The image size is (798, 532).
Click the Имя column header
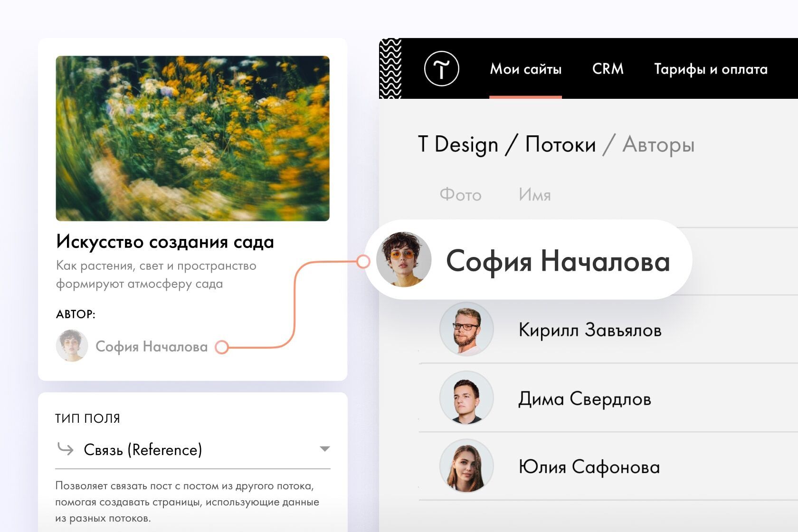click(534, 195)
